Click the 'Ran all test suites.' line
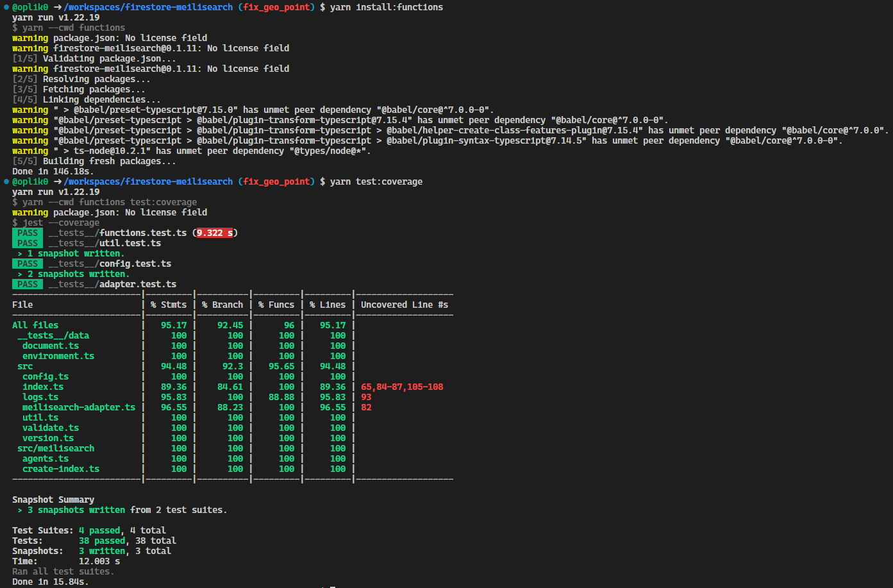Screen dimensions: 893x588 point(63,571)
